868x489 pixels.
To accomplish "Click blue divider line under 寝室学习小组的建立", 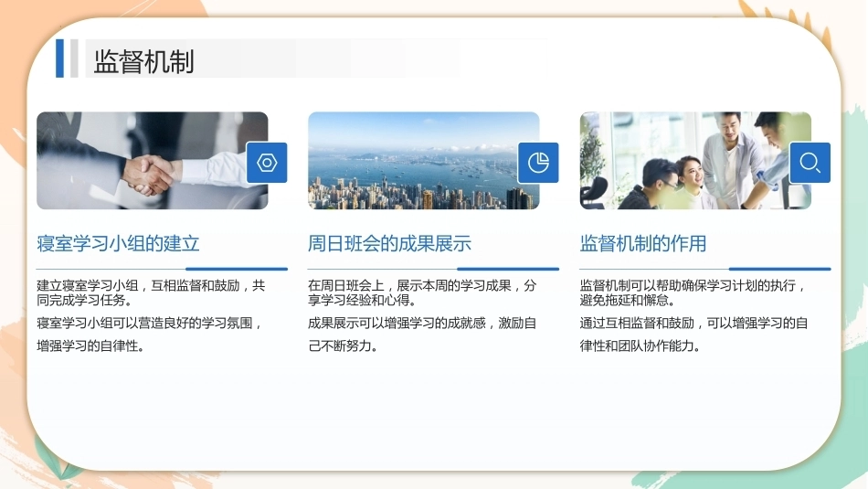I will pyautogui.click(x=237, y=269).
